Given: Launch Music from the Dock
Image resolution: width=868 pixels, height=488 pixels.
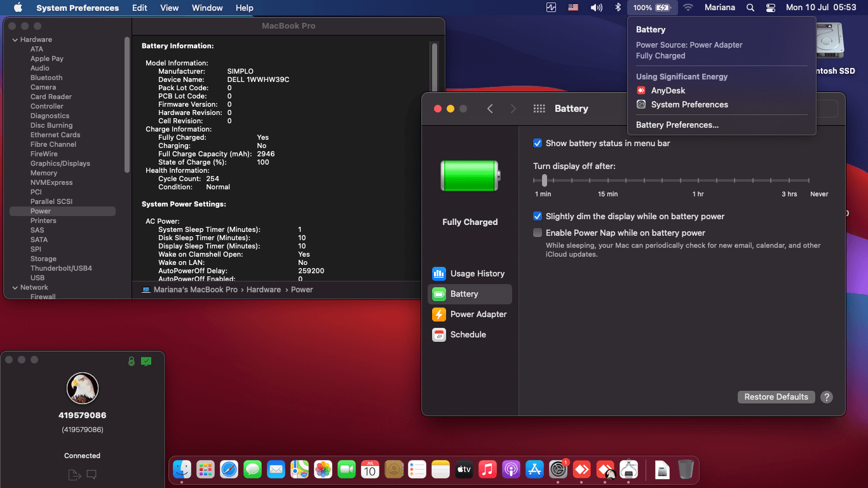Looking at the screenshot, I should 487,470.
